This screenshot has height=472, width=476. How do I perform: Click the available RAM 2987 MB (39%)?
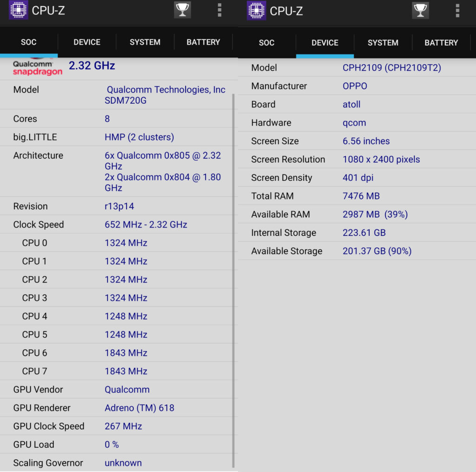375,214
